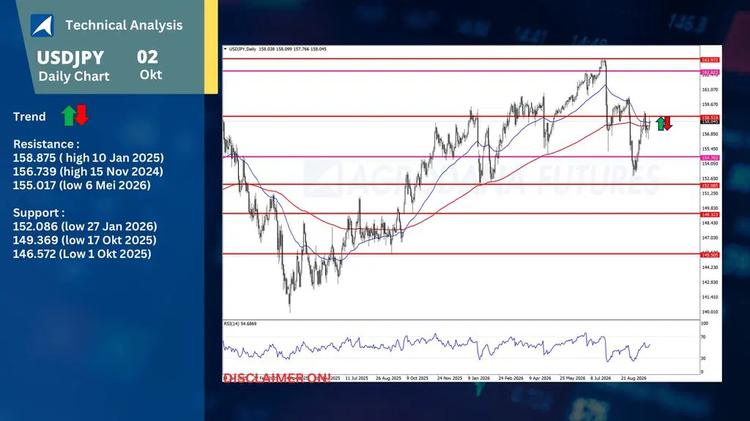Click the "USDJPY,Daily" chart header text
This screenshot has height=421, width=750.
243,49
